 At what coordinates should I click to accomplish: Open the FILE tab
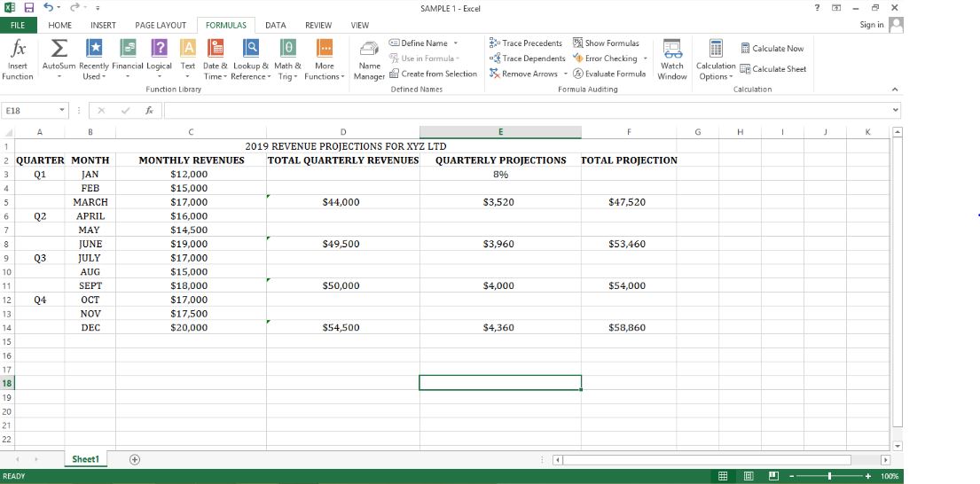point(18,25)
